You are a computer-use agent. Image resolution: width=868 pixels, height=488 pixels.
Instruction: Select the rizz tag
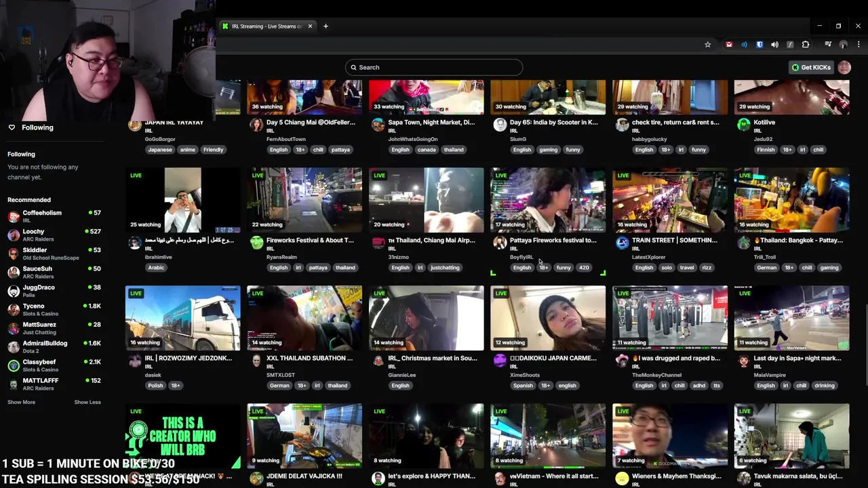tap(707, 268)
